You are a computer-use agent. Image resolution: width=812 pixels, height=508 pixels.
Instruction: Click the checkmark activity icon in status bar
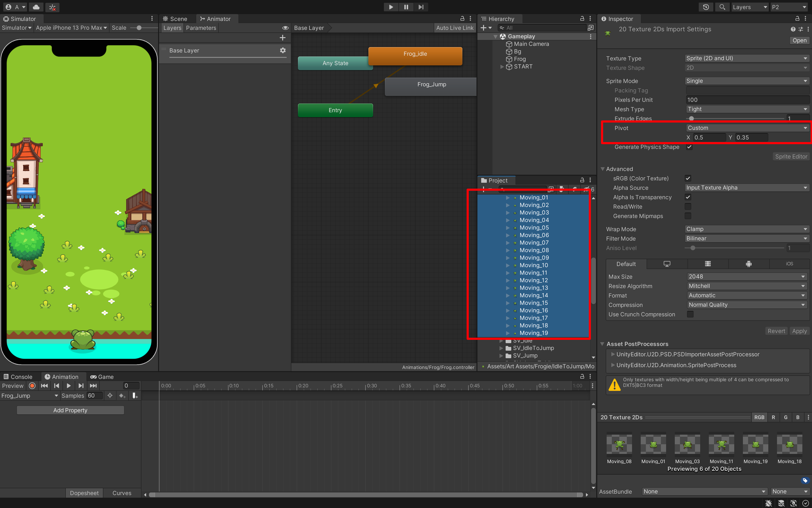click(x=806, y=503)
